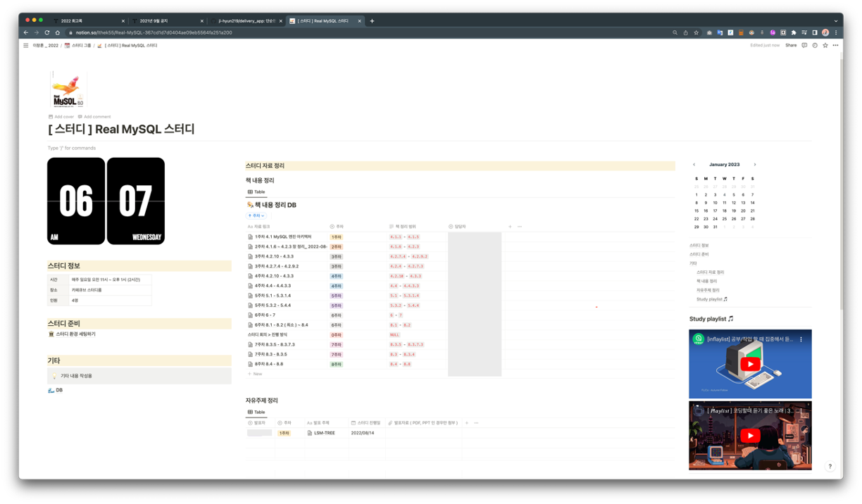Go to next month in calendar widget
Screen dimensions: 862x504
(x=755, y=165)
